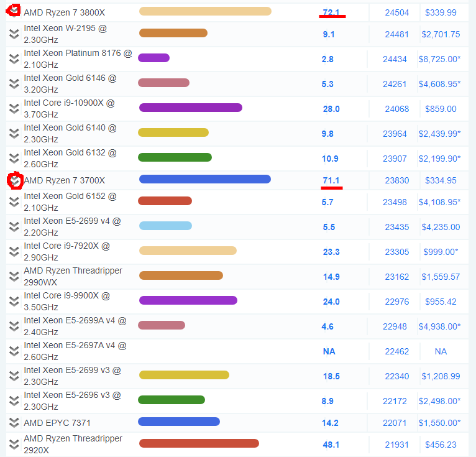The width and height of the screenshot is (476, 457).
Task: Expand the Threadripper 2920X row chevron
Action: pyautogui.click(x=14, y=445)
